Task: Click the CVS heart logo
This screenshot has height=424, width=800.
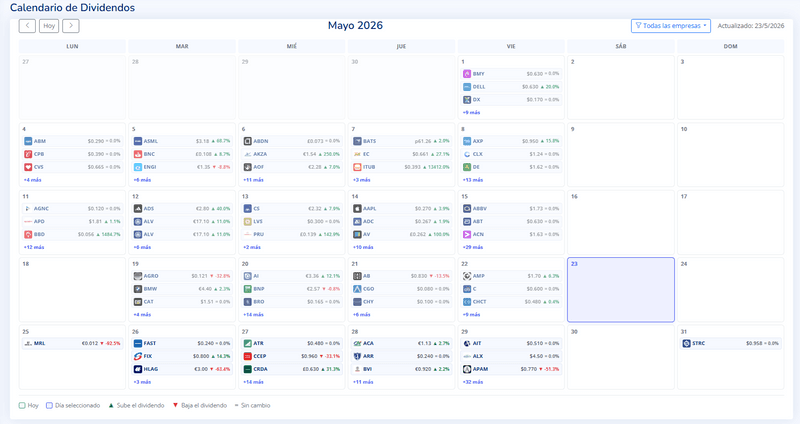Action: [x=28, y=167]
